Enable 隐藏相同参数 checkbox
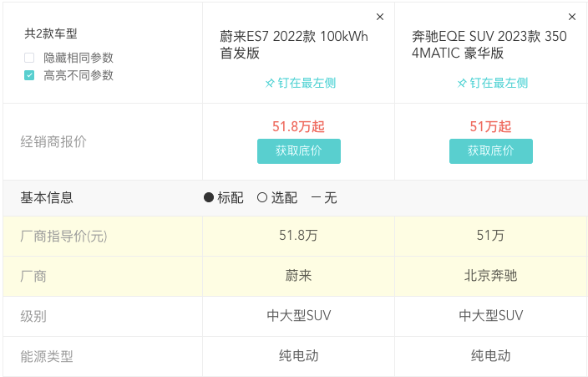Image resolution: width=588 pixels, height=377 pixels. tap(29, 58)
